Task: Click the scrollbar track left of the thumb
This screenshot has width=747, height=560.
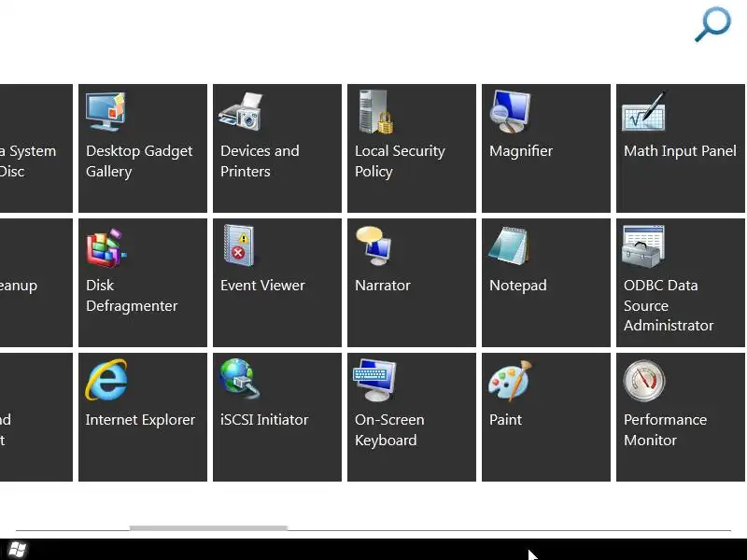Action: [x=73, y=528]
